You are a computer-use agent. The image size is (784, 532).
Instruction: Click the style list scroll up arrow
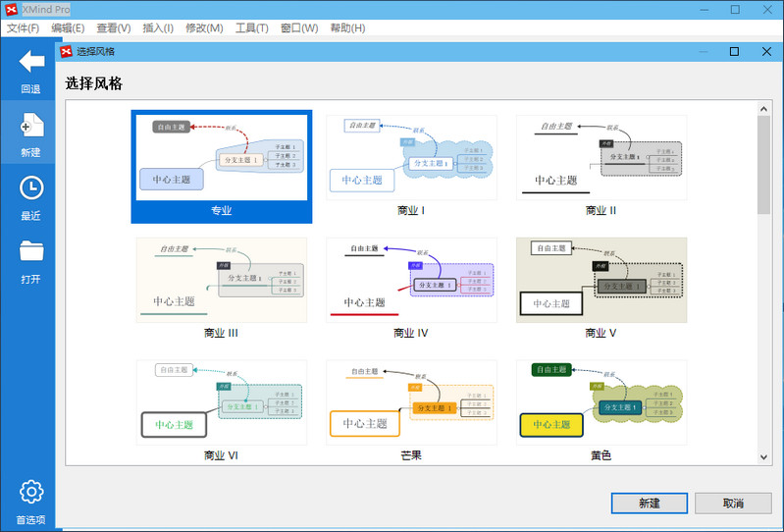(763, 109)
